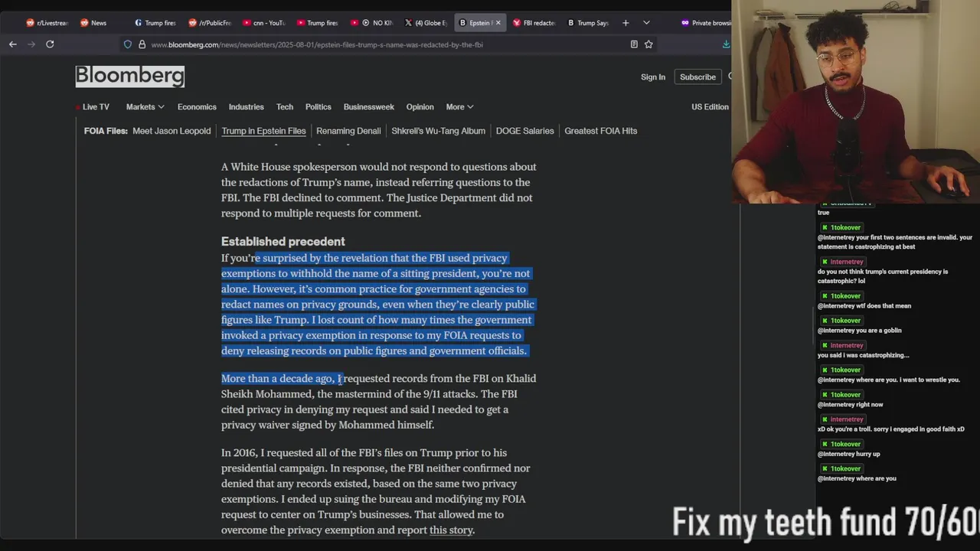Image resolution: width=980 pixels, height=551 pixels.
Task: Open the tracking protection shield icon
Action: (x=128, y=44)
